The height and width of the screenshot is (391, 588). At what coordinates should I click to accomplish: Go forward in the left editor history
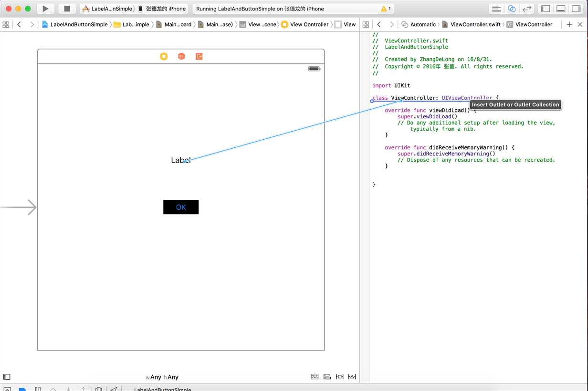tap(32, 24)
